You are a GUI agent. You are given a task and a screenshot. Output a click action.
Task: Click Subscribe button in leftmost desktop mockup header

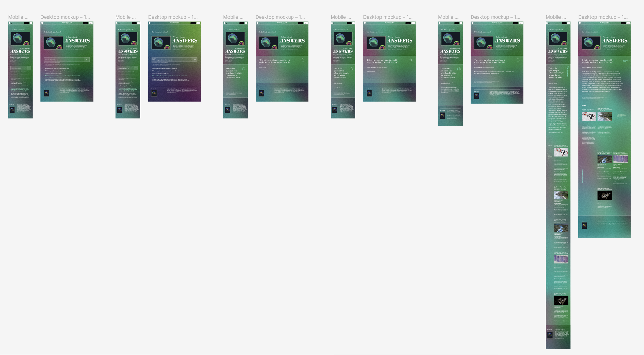[x=86, y=23]
